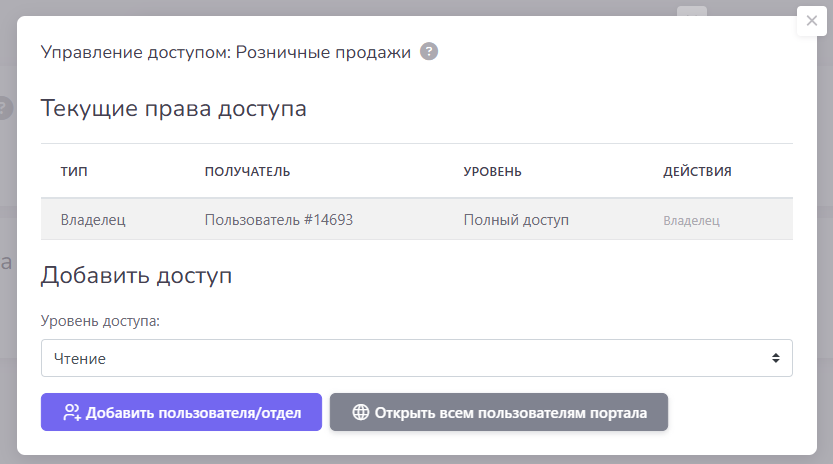Select the "Пользователь #14693" recipient cell

coord(278,220)
